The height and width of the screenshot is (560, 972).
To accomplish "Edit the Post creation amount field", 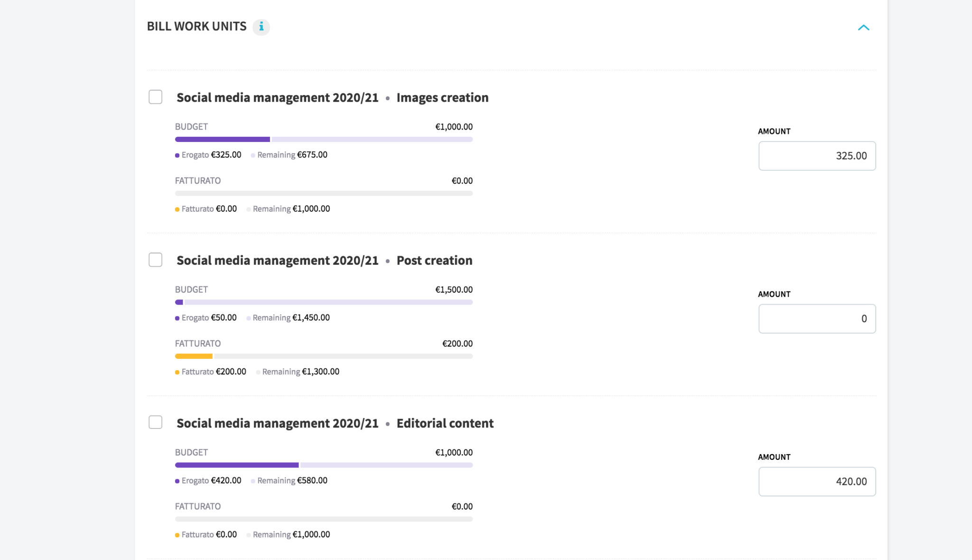I will 817,318.
